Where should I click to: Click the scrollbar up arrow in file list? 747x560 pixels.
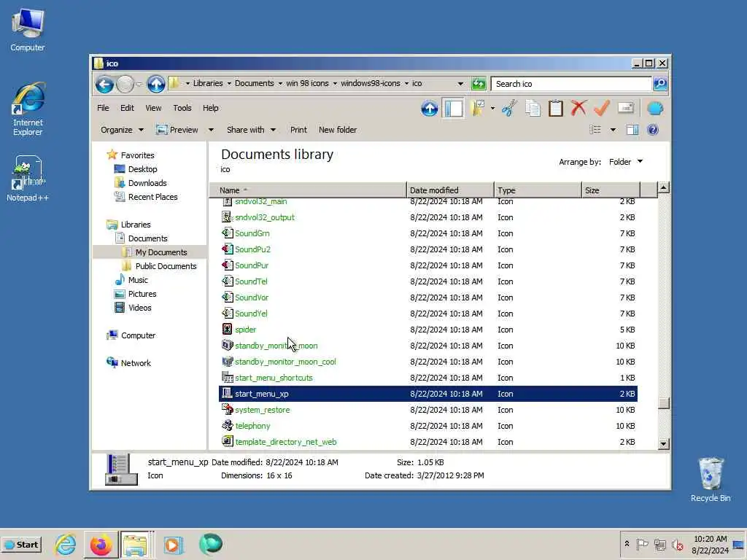pos(663,187)
